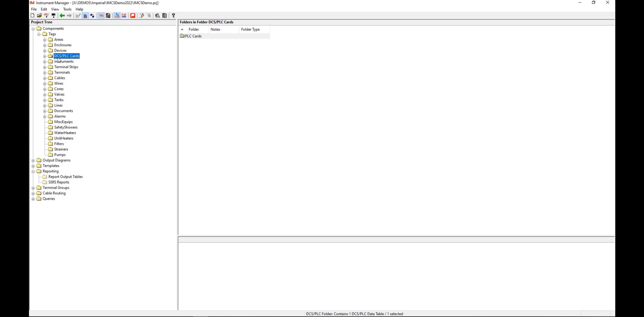644x317 pixels.
Task: Sort list by Folder Type column
Action: pyautogui.click(x=250, y=29)
